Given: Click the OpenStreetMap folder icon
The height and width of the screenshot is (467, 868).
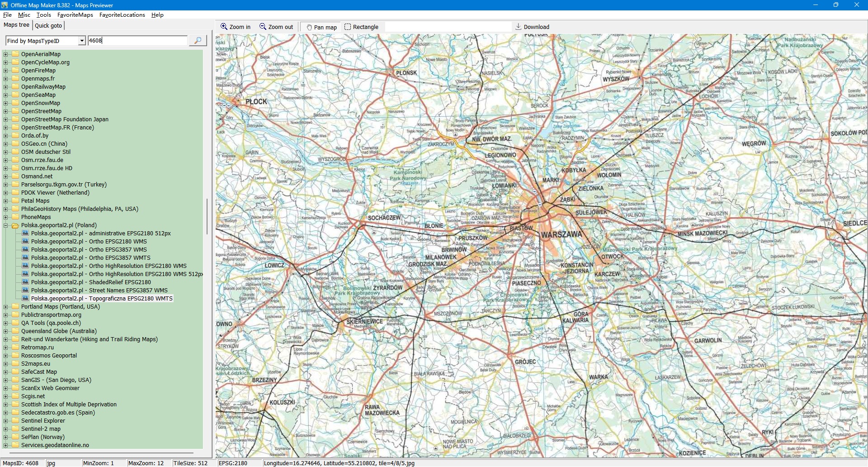Looking at the screenshot, I should tap(15, 111).
